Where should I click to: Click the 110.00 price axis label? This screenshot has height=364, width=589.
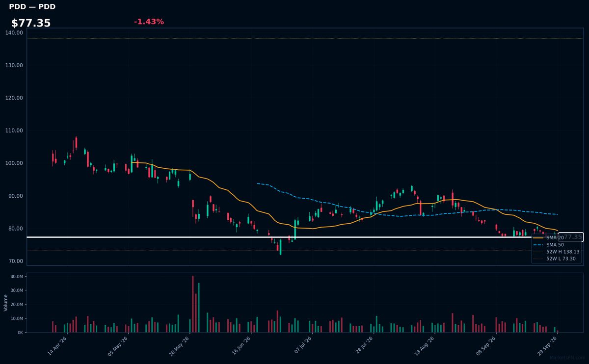tap(14, 130)
